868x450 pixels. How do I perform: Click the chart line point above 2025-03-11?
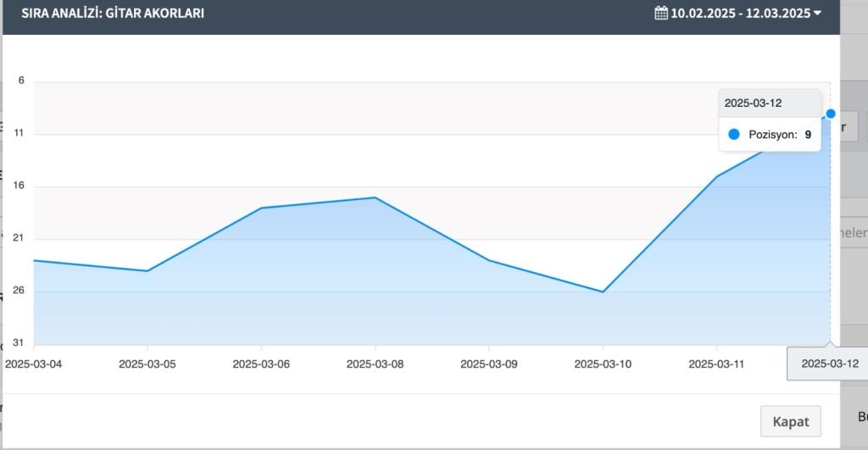717,176
